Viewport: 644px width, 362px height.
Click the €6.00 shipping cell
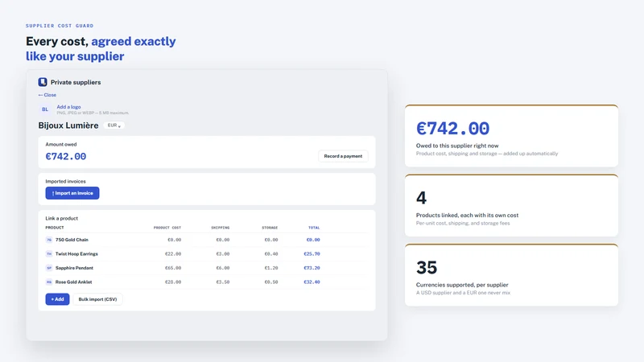tap(223, 268)
